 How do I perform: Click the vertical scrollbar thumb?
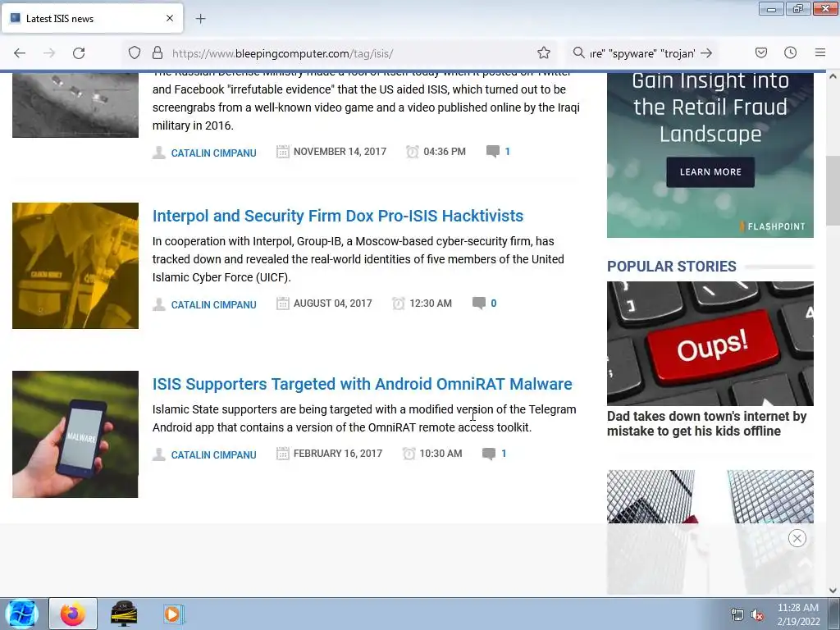pos(833,192)
